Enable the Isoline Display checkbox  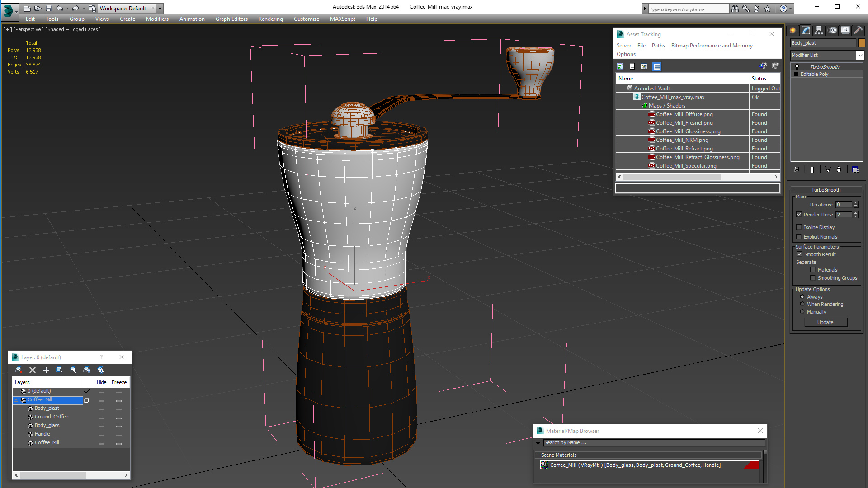point(799,227)
